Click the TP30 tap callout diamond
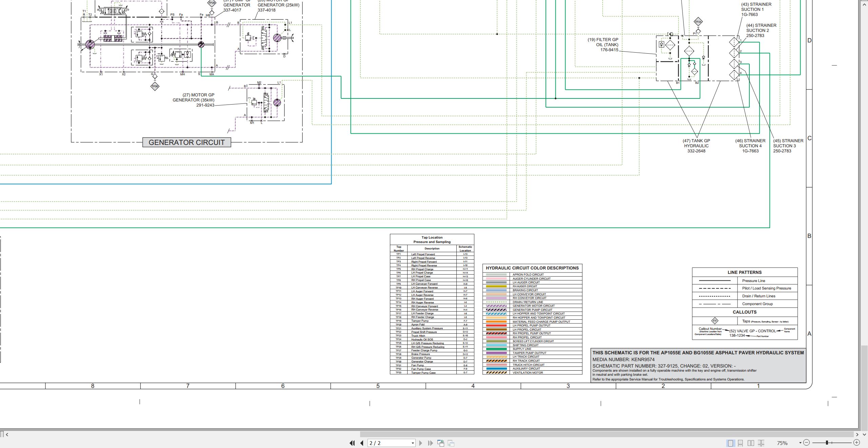 pyautogui.click(x=155, y=86)
